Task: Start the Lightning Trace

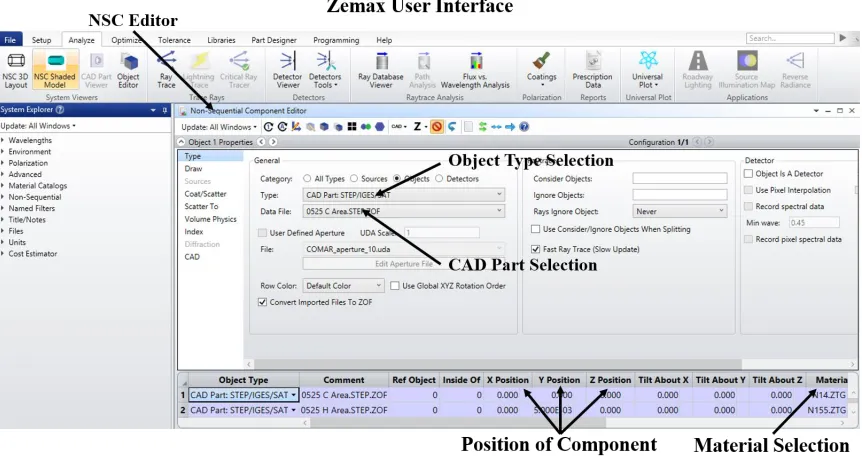Action: 199,70
